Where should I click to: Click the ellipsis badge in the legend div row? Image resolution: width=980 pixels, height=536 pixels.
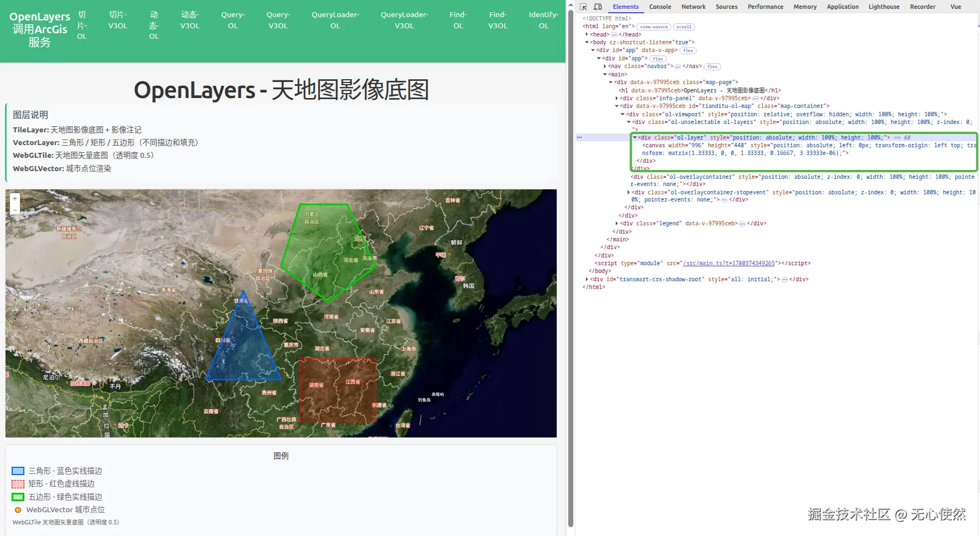742,224
